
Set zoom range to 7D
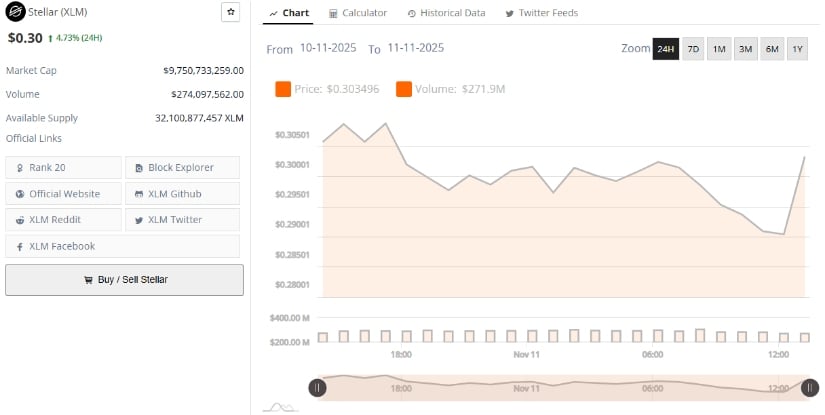click(693, 49)
